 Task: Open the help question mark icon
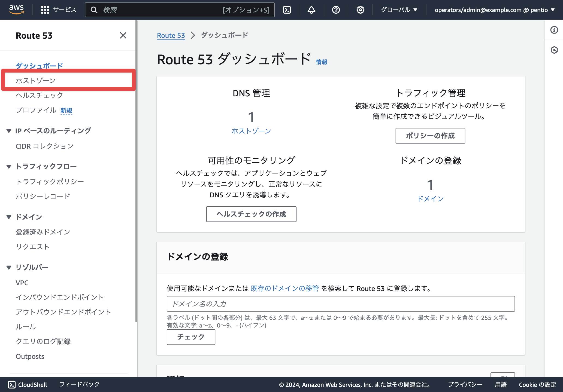click(336, 10)
